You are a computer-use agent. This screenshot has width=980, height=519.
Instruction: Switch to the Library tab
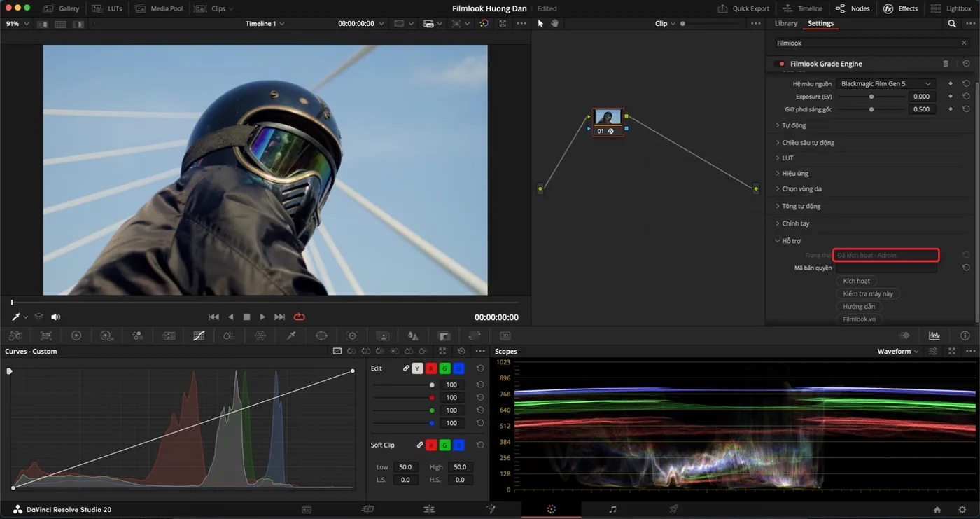tap(786, 23)
